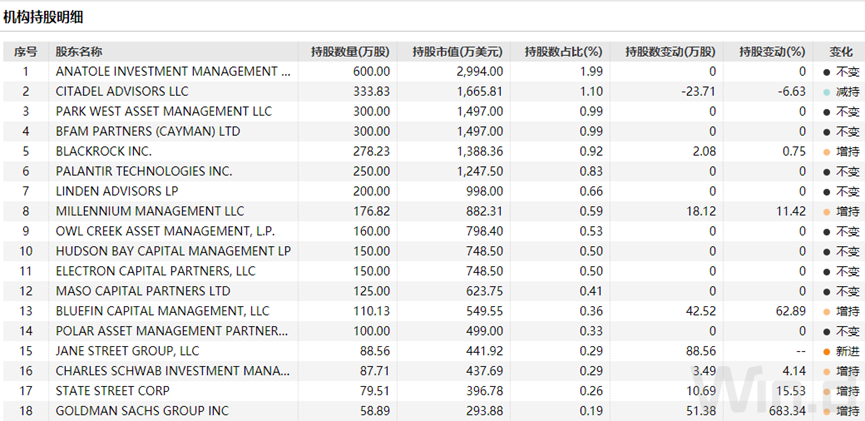Click share change 51.38 cell
This screenshot has width=865, height=421.
click(x=700, y=411)
